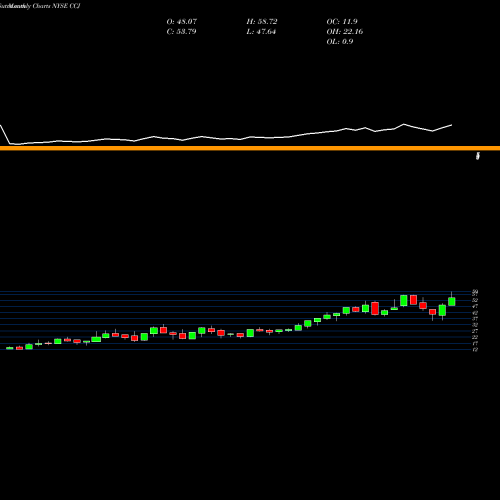The width and height of the screenshot is (500, 500).
Task: Click the 'OC: 11.9' reading
Action: pos(342,22)
